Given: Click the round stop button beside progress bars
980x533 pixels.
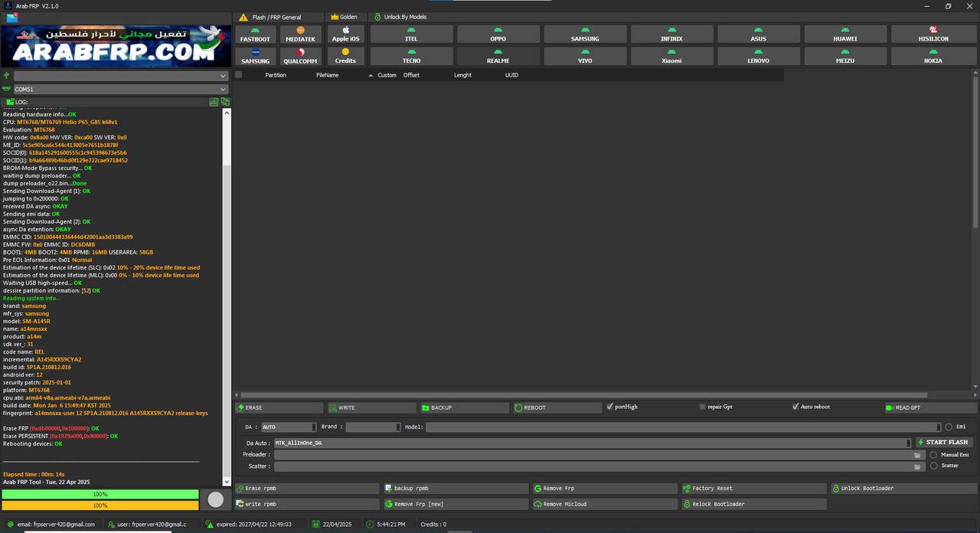Looking at the screenshot, I should [216, 499].
